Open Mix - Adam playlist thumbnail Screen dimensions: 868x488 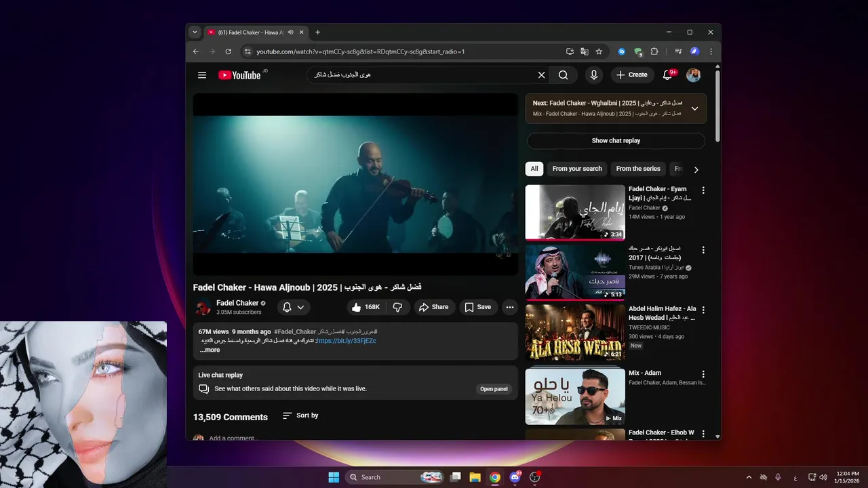(x=575, y=396)
